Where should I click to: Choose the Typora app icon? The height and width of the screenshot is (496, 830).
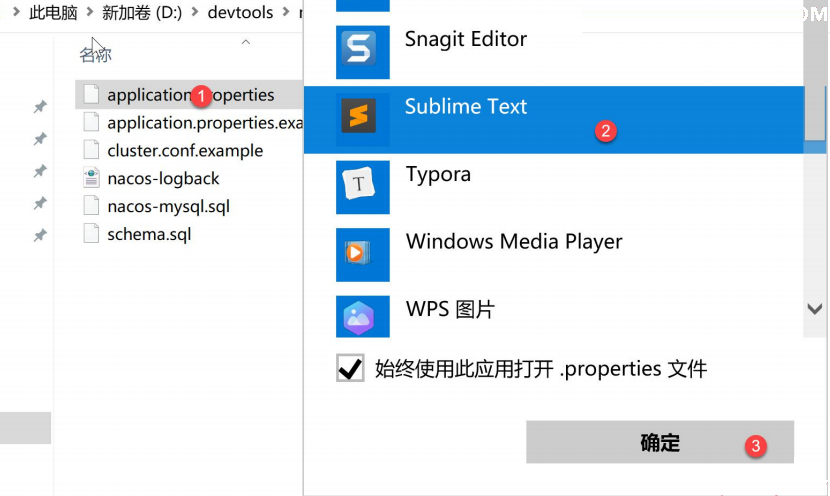click(363, 187)
